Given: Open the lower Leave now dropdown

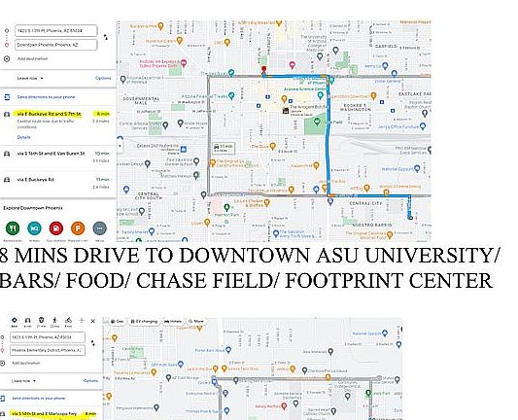Looking at the screenshot, I should coord(23,381).
